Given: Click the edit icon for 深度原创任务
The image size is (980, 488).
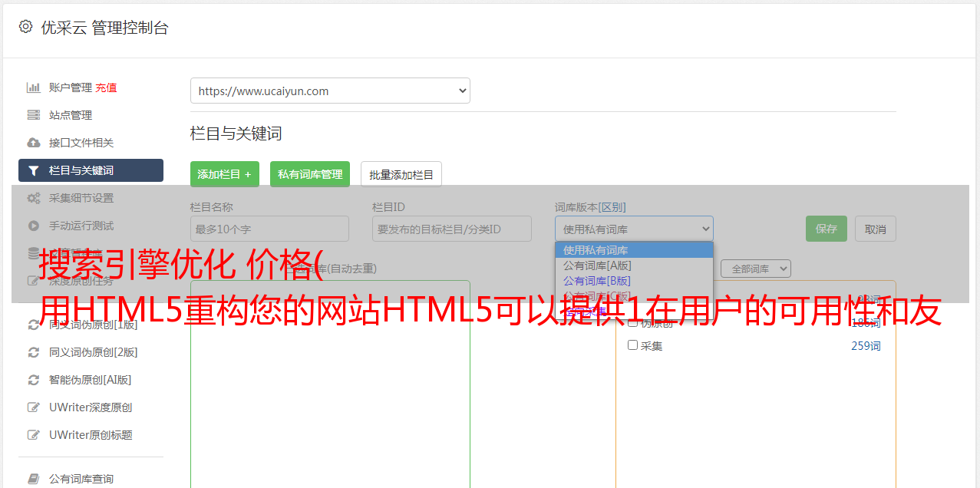Looking at the screenshot, I should pos(34,281).
